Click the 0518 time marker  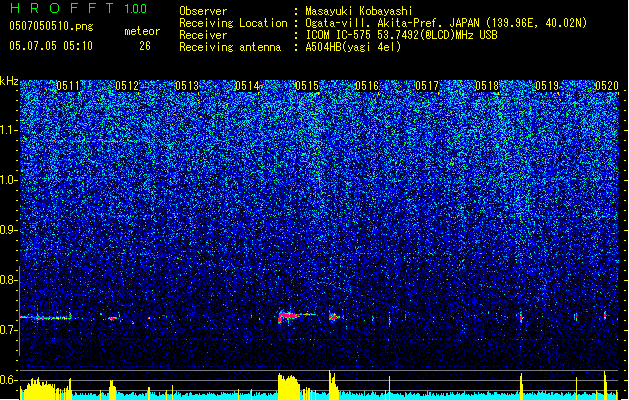[x=487, y=86]
